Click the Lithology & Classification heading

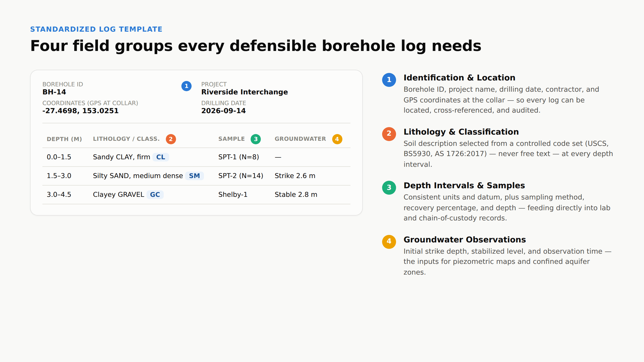(x=461, y=132)
